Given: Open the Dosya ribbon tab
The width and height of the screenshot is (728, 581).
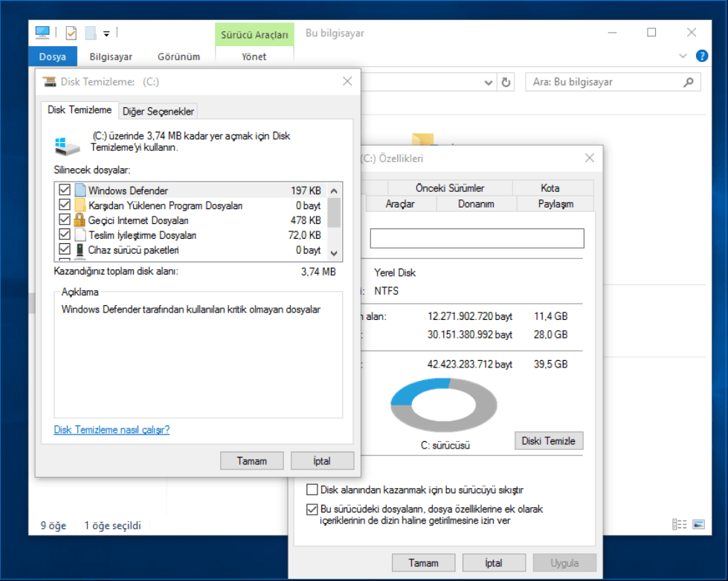Looking at the screenshot, I should point(53,57).
